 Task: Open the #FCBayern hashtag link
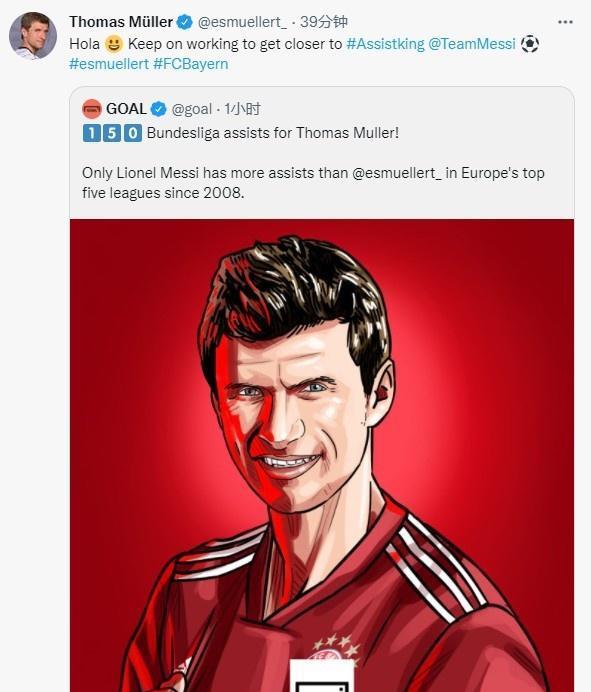coord(191,64)
